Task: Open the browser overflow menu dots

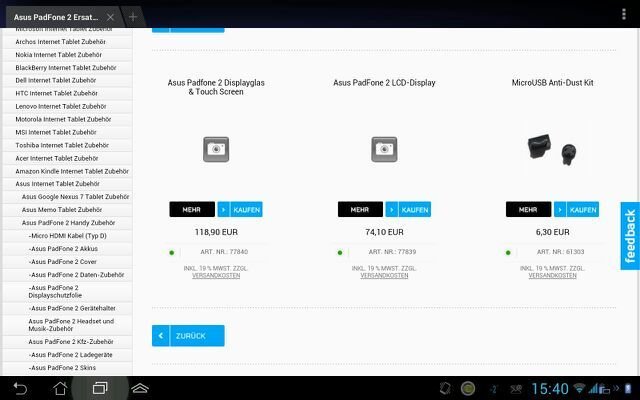Action: click(624, 14)
